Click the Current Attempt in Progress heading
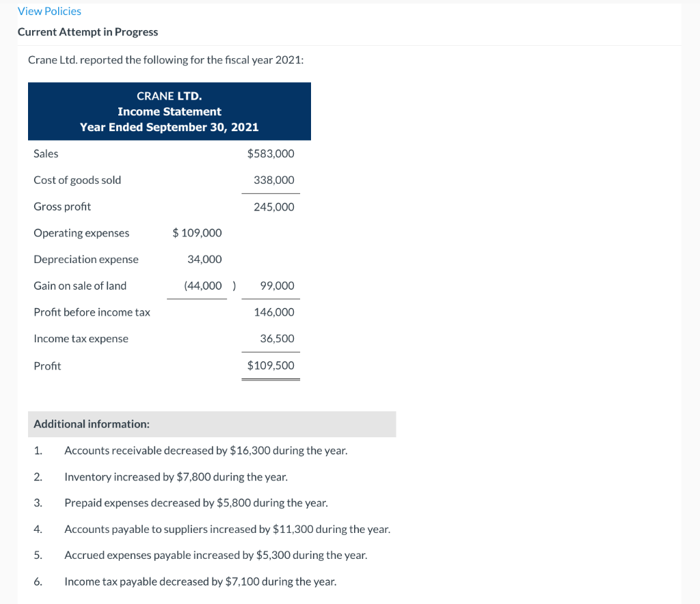 click(x=87, y=31)
